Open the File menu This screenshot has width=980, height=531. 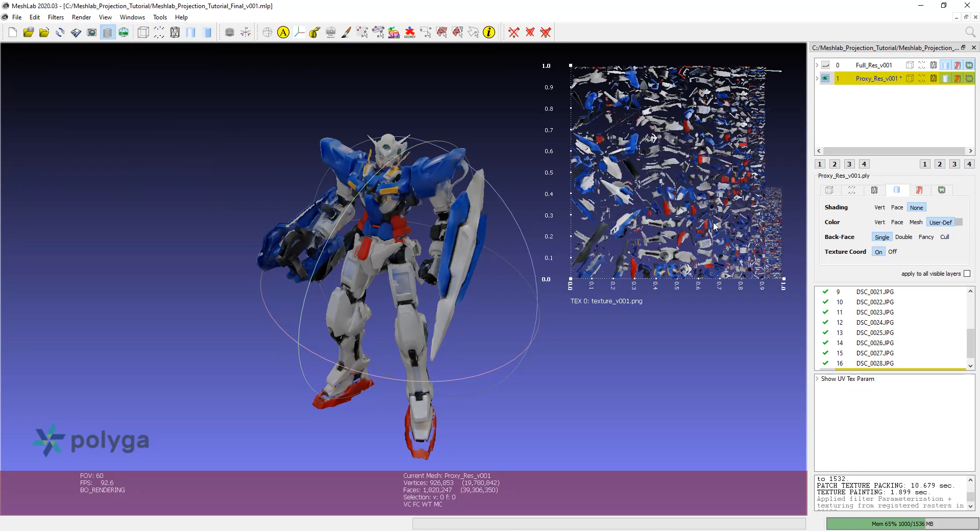tap(17, 17)
